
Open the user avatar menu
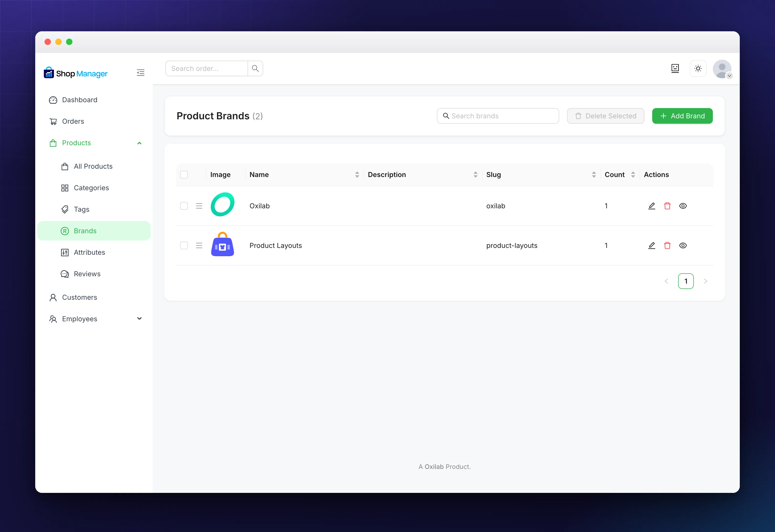(722, 69)
